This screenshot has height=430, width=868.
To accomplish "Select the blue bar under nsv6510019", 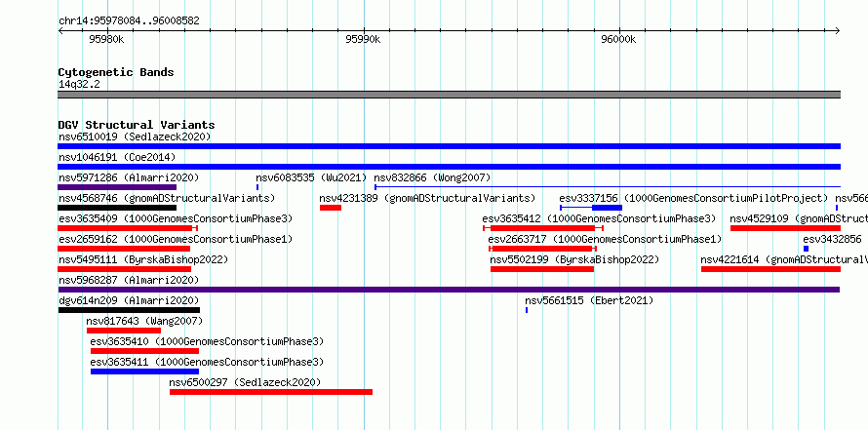I will tap(449, 146).
